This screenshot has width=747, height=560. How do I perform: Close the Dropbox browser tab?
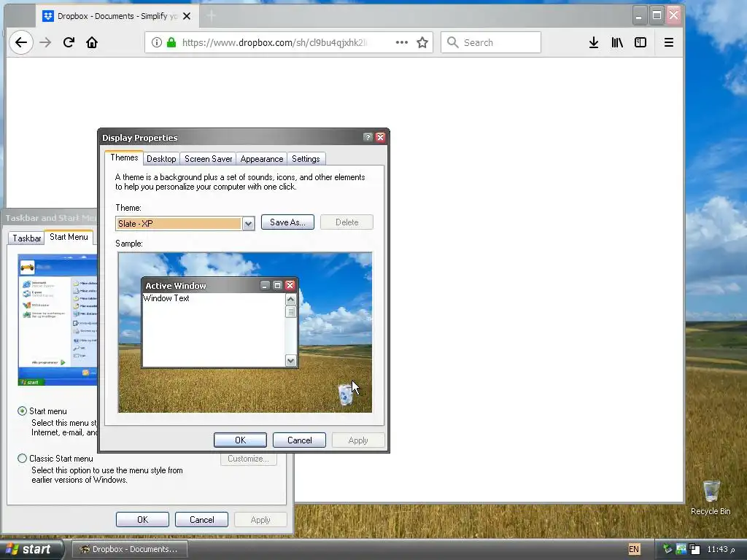(187, 16)
